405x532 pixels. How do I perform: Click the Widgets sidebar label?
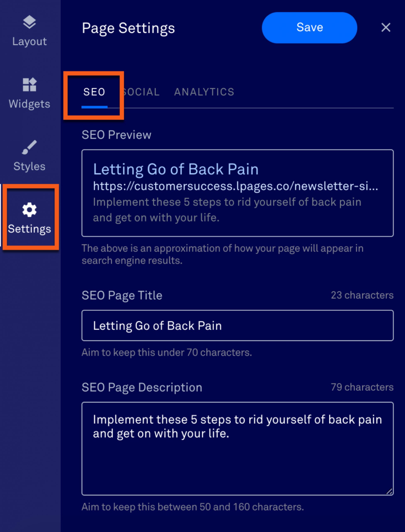point(29,104)
